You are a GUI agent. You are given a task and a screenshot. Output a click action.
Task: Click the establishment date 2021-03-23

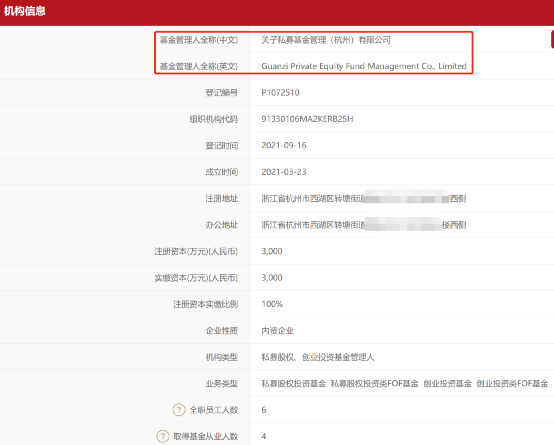coord(284,172)
